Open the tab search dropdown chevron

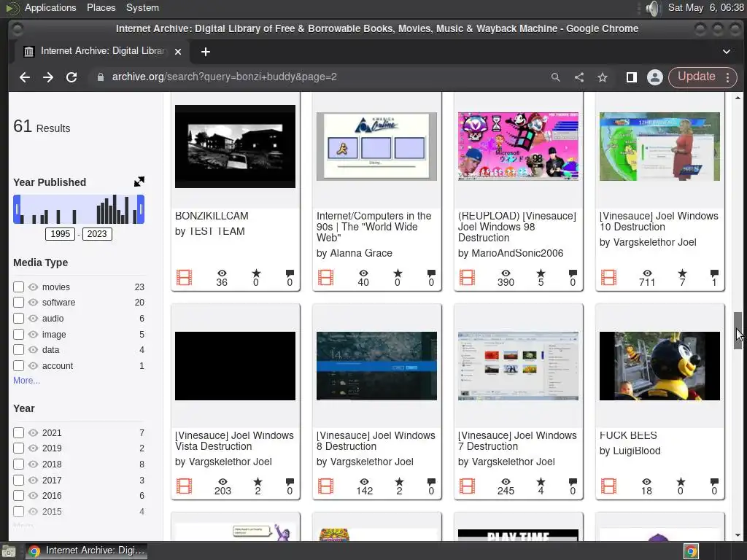pyautogui.click(x=726, y=52)
